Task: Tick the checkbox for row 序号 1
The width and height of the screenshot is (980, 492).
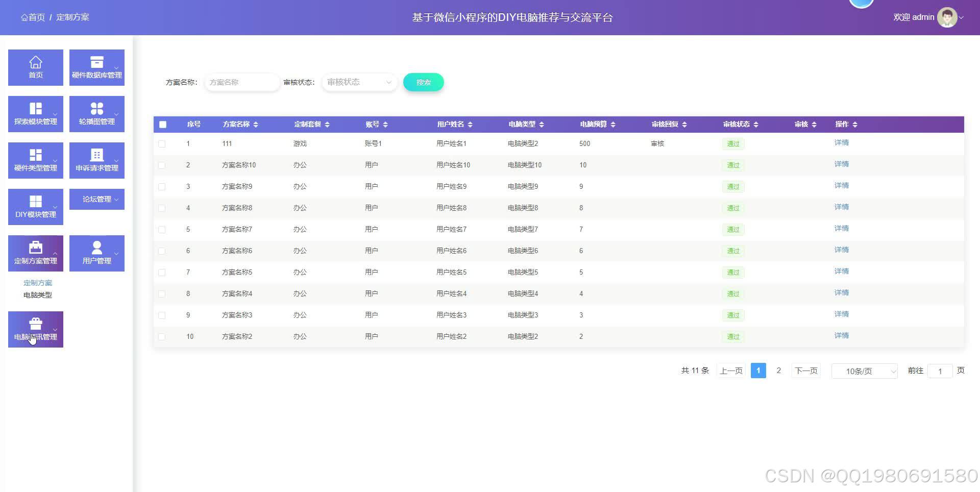Action: (162, 143)
